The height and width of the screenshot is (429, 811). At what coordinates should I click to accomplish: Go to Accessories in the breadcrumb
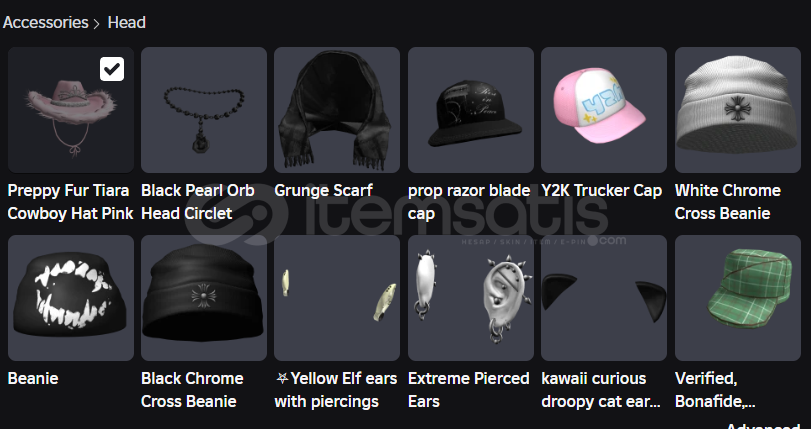click(x=46, y=23)
